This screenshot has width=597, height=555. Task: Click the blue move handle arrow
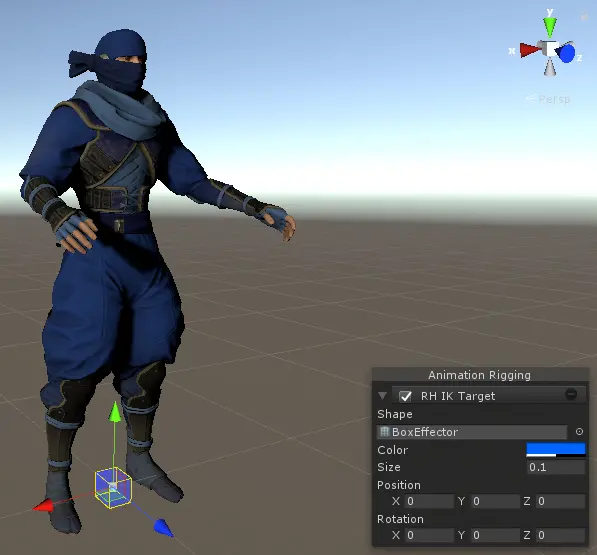(163, 528)
